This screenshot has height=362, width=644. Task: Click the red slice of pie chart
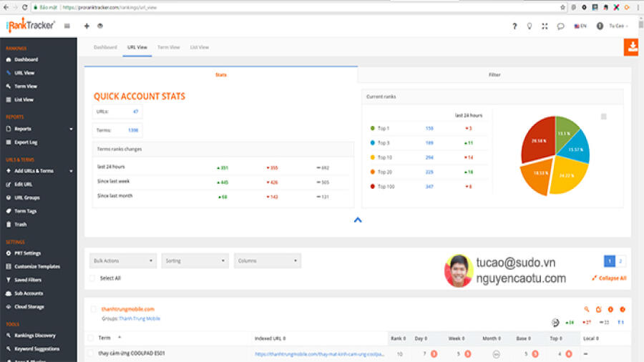[x=538, y=140]
